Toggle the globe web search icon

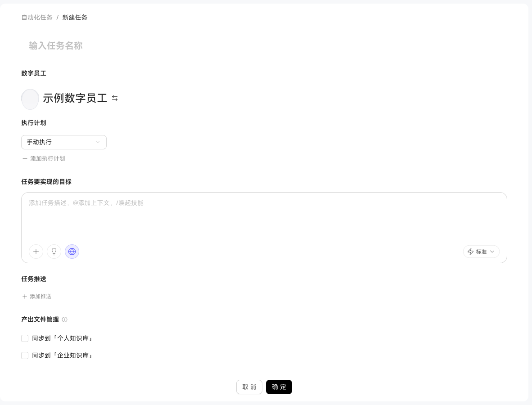[72, 252]
